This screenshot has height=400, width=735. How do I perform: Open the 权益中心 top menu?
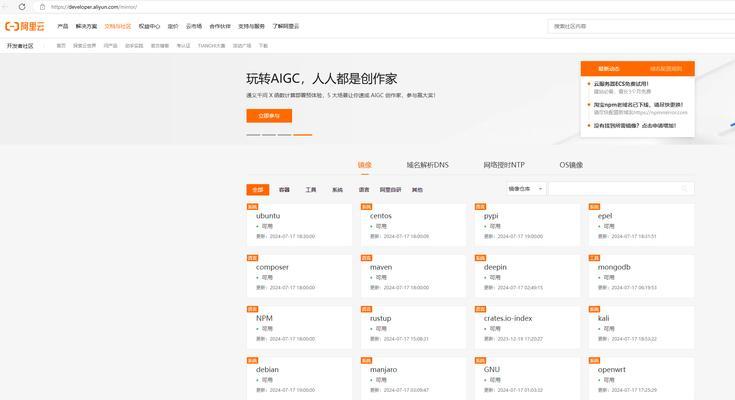coord(149,26)
